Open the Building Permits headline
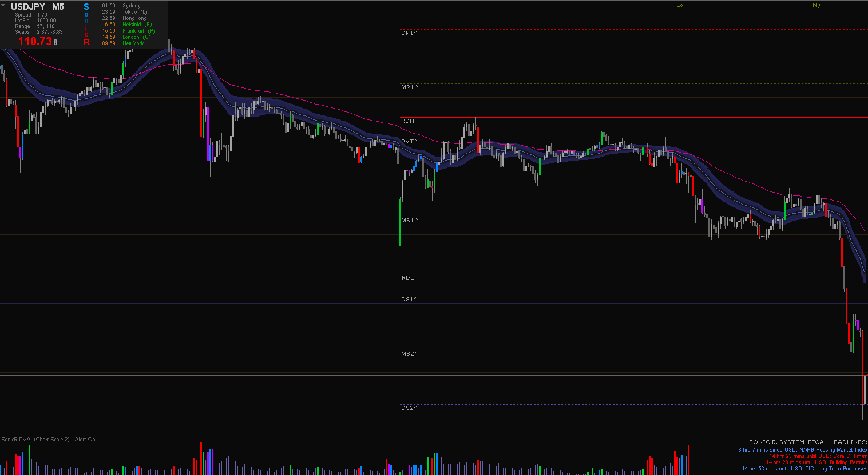Image resolution: width=868 pixels, height=475 pixels. pos(817,462)
